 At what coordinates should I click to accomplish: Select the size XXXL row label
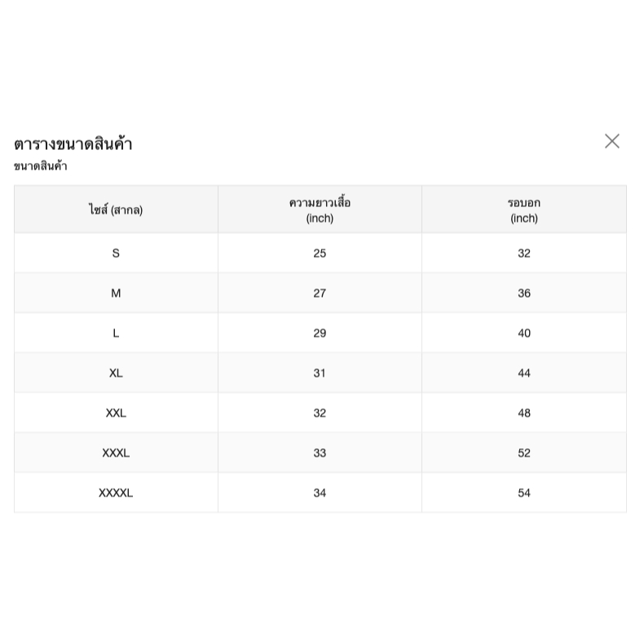[x=116, y=452]
